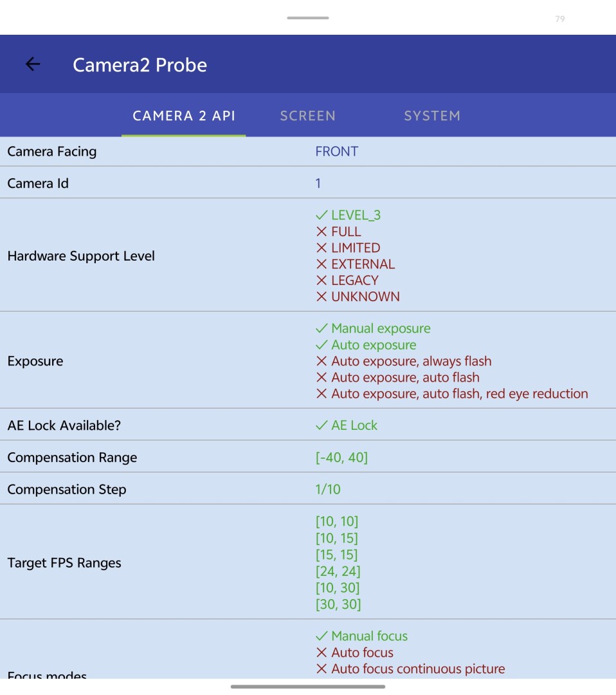Click X icon beside Auto focus continuous picture
The height and width of the screenshot is (695, 616).
click(322, 669)
